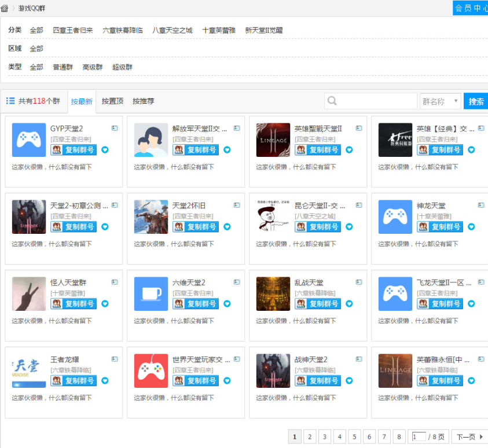Focus the group search text box
The height and width of the screenshot is (448, 488).
(370, 101)
